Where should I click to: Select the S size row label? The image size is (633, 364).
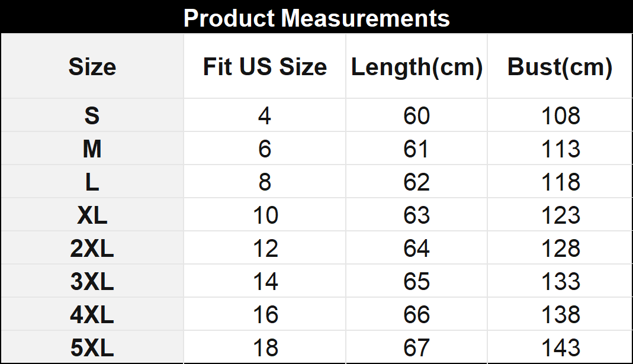tap(92, 116)
